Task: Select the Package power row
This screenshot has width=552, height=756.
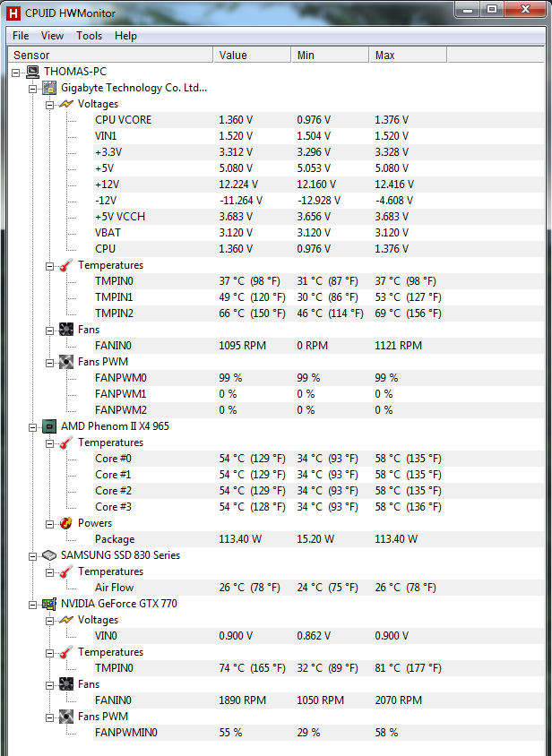Action: 318,539
